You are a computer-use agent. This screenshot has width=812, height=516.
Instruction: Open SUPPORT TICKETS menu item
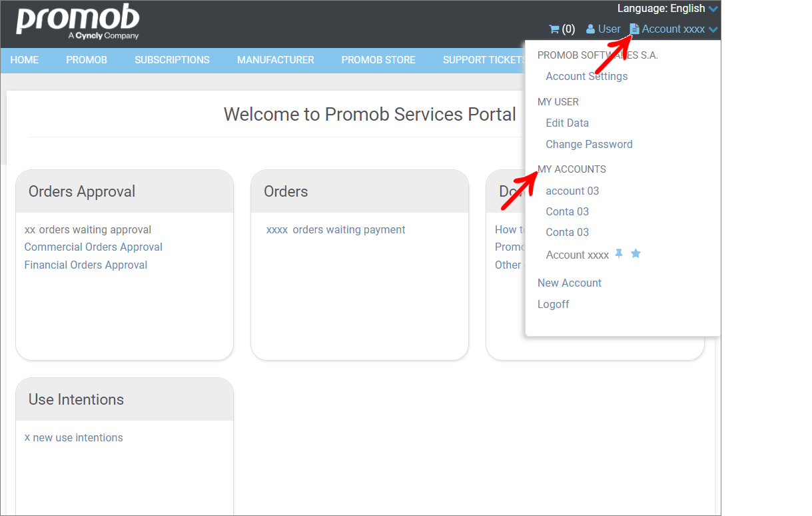click(x=484, y=60)
